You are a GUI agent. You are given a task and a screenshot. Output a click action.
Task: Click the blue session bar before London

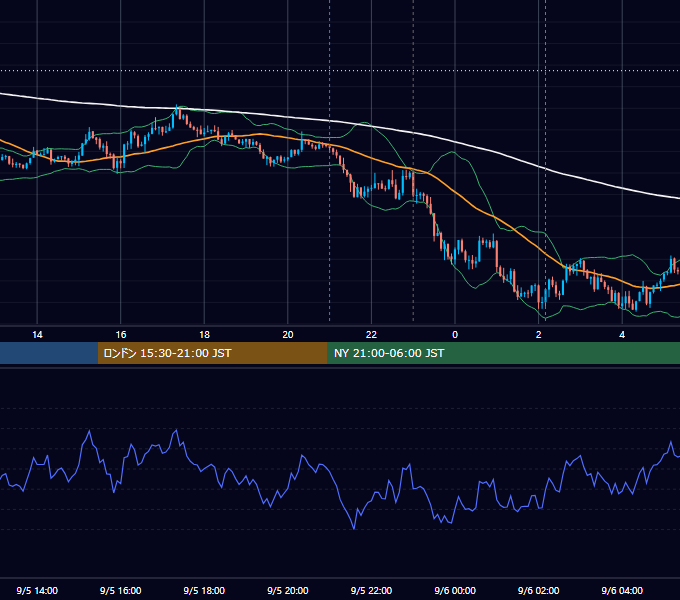(x=49, y=353)
